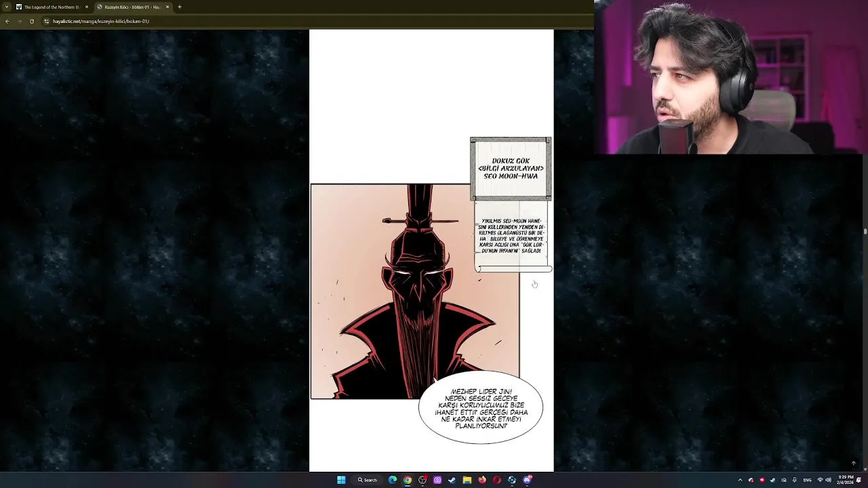The image size is (868, 488).
Task: Click the Yıkılmış Seo-Moon description caption
Action: tap(513, 237)
